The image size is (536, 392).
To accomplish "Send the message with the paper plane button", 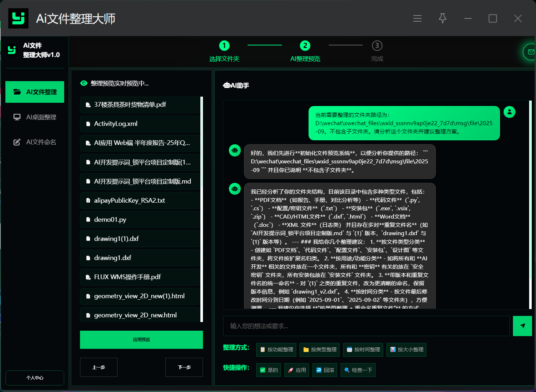I will [522, 326].
